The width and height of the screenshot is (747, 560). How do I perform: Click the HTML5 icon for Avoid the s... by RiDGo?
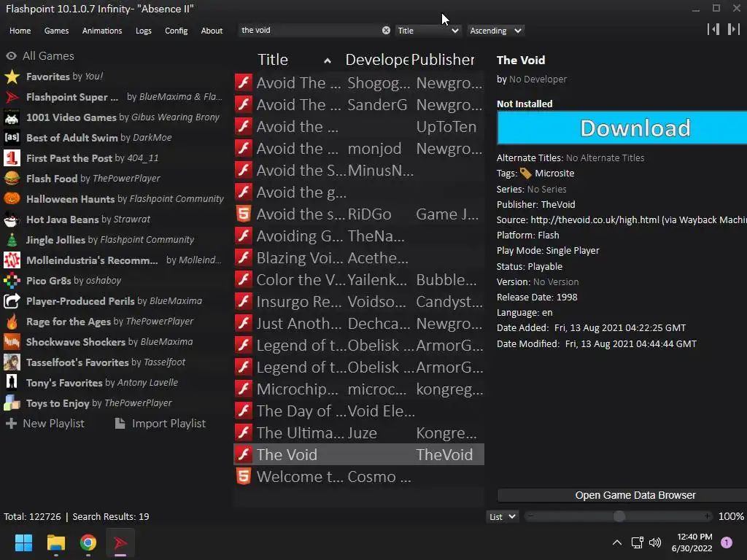[244, 214]
